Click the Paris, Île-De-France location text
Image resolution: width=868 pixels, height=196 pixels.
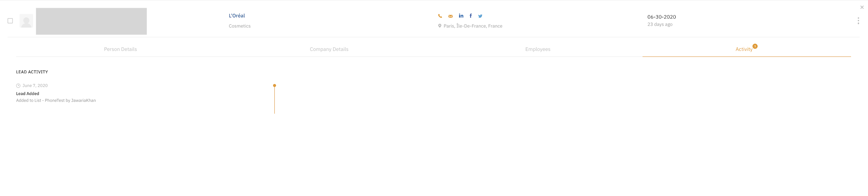pyautogui.click(x=473, y=26)
